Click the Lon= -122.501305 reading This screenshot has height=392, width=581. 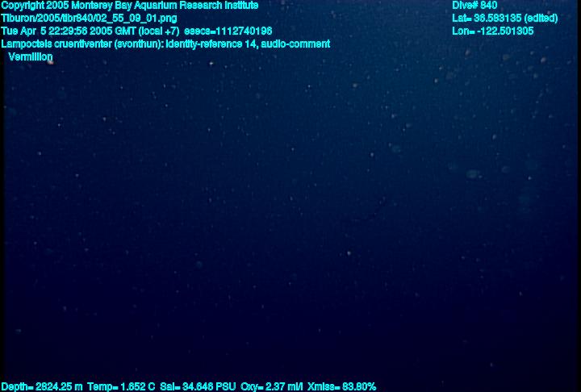tap(493, 31)
